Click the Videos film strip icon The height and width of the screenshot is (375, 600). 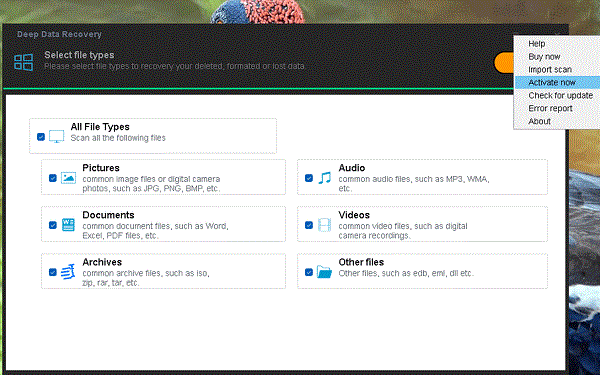click(324, 225)
